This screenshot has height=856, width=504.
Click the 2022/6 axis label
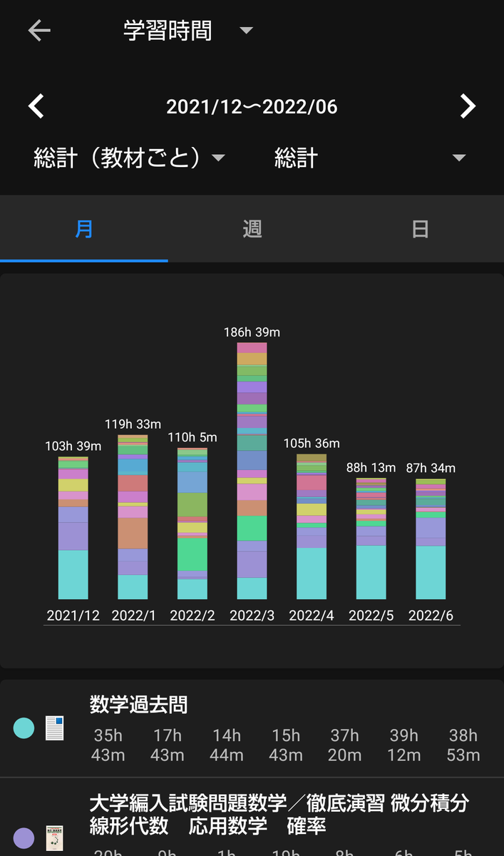(431, 616)
